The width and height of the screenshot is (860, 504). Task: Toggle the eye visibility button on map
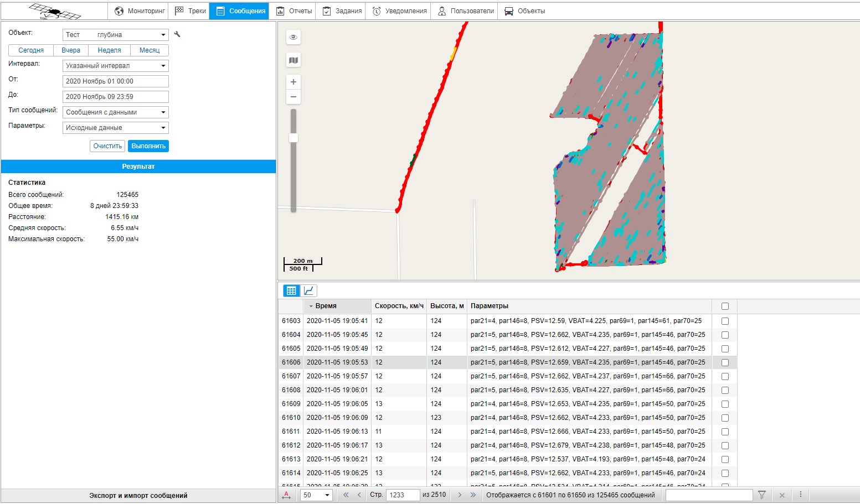click(x=293, y=37)
